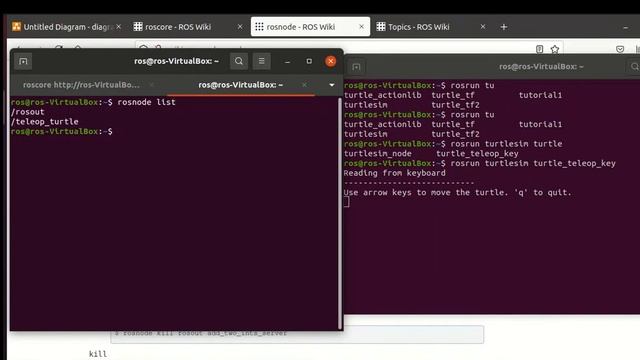
Task: Maximize the front terminal window
Action: (x=309, y=61)
